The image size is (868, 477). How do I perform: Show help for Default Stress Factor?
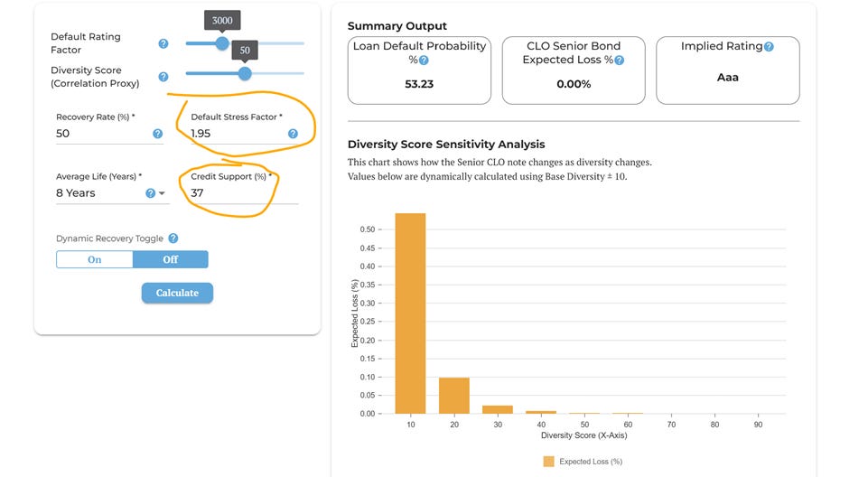coord(293,134)
